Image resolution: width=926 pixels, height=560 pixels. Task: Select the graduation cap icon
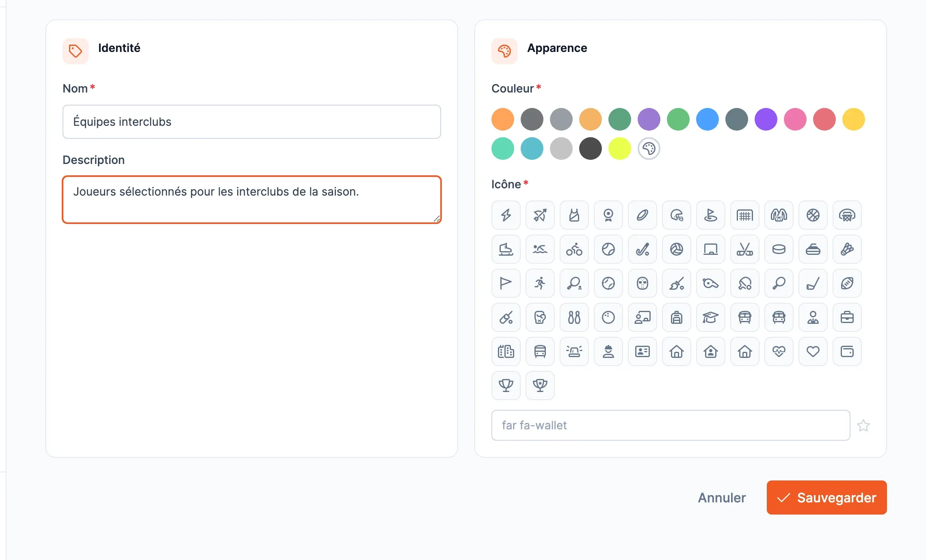[x=710, y=317]
